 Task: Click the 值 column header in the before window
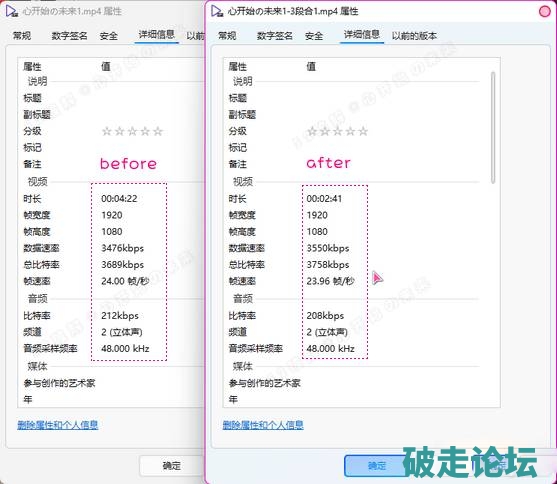point(106,66)
